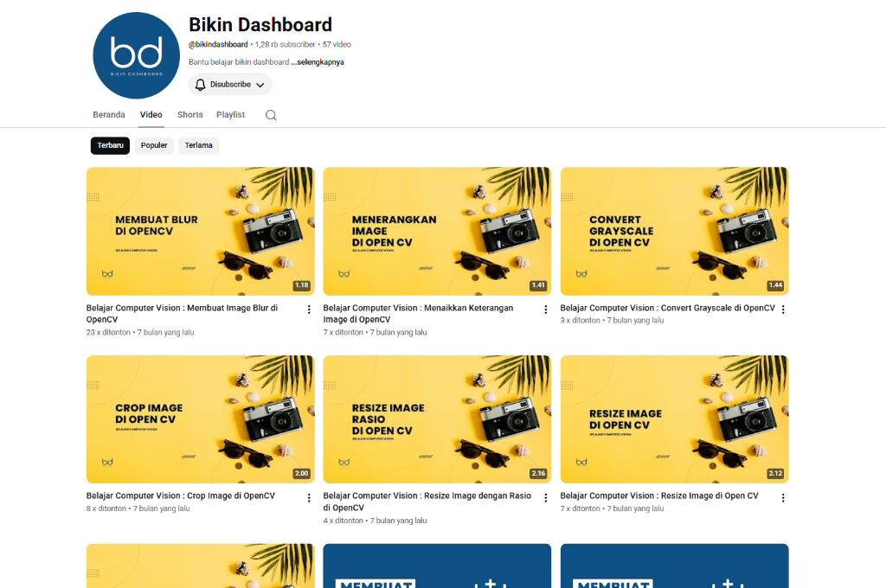Switch to the Playlist tab
This screenshot has width=886, height=588.
(x=230, y=115)
